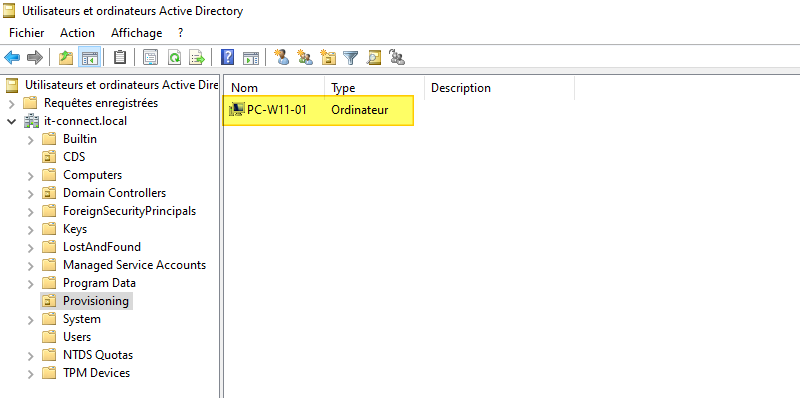Click the Filter funnel toolbar icon
Image resolution: width=800 pixels, height=398 pixels.
click(351, 57)
